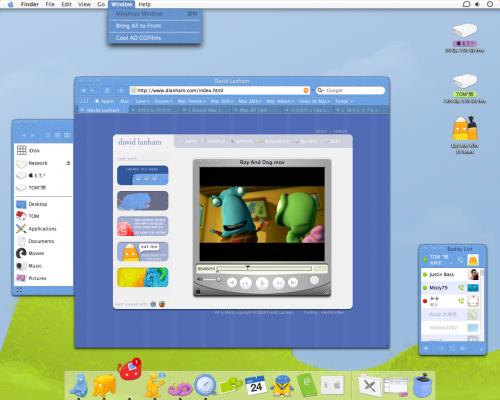Open the Trash in the Dock
The image size is (500, 400).
point(423,385)
